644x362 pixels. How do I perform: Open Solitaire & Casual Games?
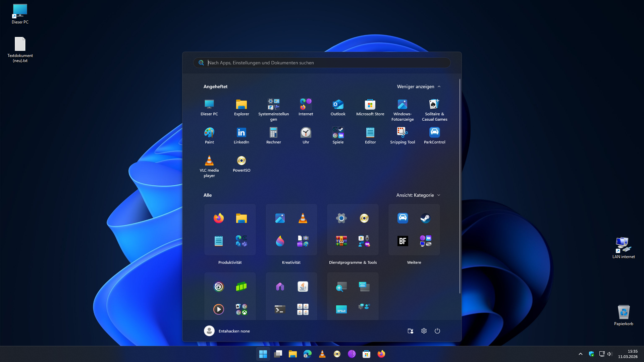(435, 110)
